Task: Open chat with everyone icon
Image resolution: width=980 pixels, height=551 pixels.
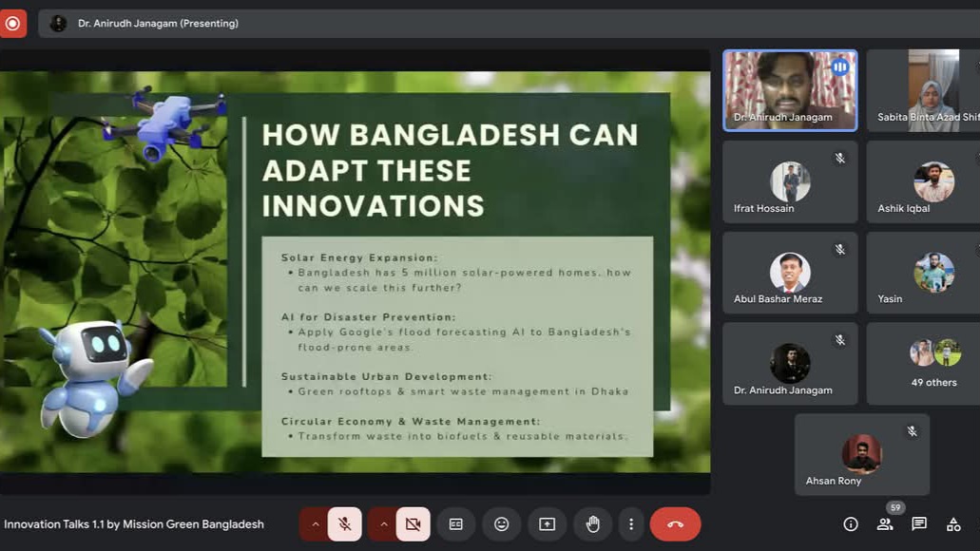Action: pyautogui.click(x=919, y=524)
